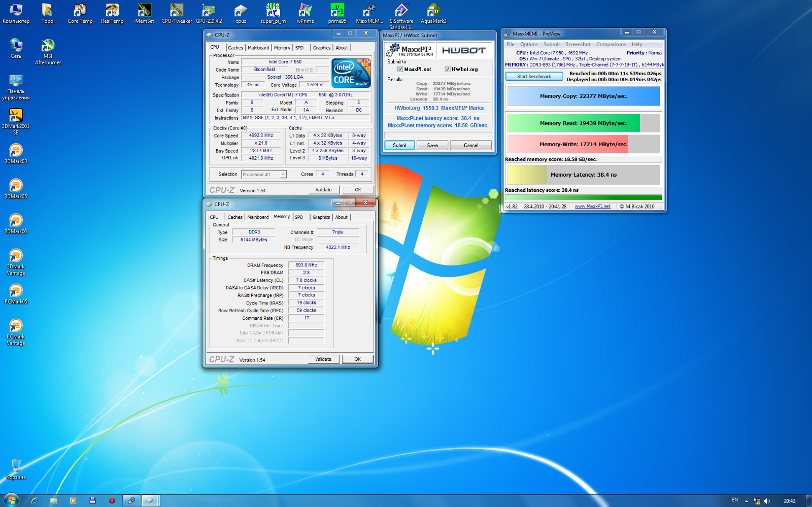This screenshot has width=812, height=507.
Task: Click Cancel in the HWbot Submit dialog
Action: tap(471, 145)
